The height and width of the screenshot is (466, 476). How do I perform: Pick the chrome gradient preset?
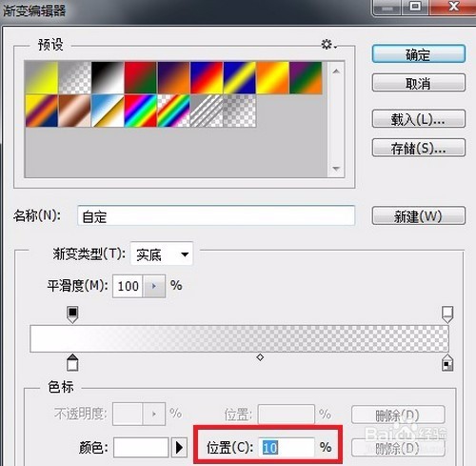point(108,111)
